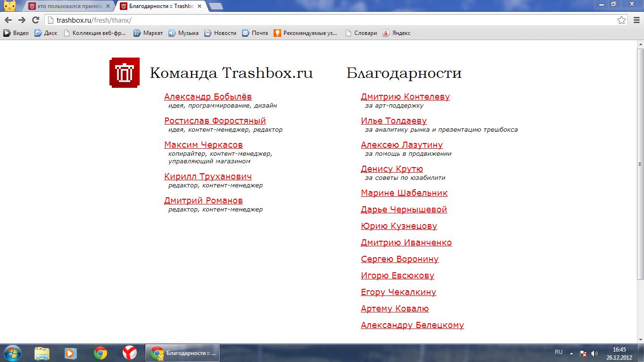The width and height of the screenshot is (644, 362).
Task: Click the running Chrome 'Благодарности' taskbar button
Action: [x=182, y=353]
